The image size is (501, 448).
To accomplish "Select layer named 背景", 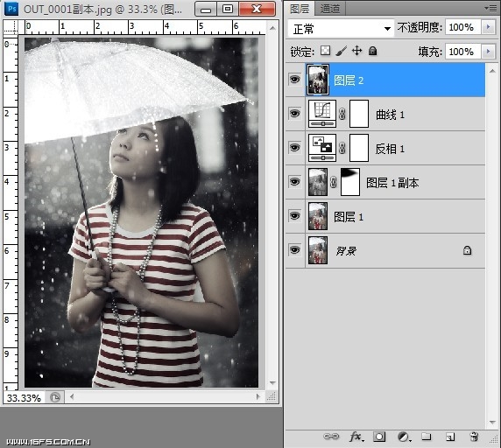I will pos(346,251).
